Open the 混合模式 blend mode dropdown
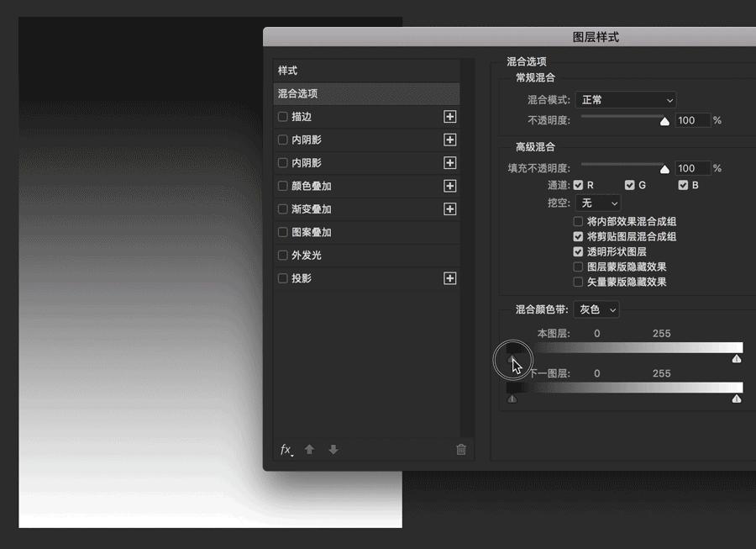 pyautogui.click(x=626, y=100)
